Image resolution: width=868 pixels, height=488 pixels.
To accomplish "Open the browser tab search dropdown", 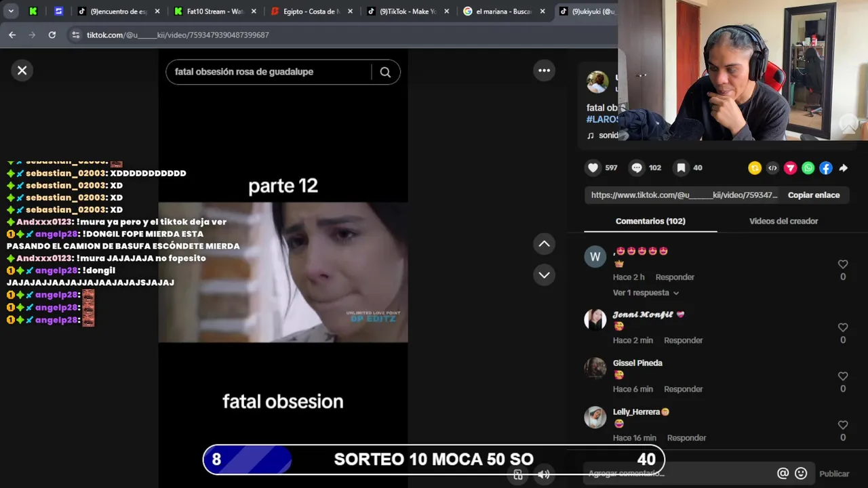I will tap(11, 11).
